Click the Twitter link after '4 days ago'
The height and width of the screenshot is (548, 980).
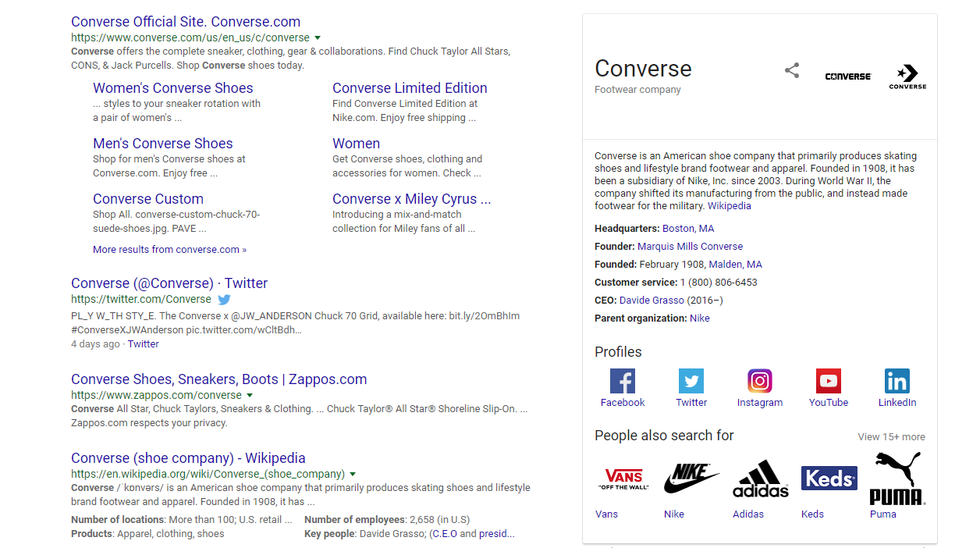(144, 344)
